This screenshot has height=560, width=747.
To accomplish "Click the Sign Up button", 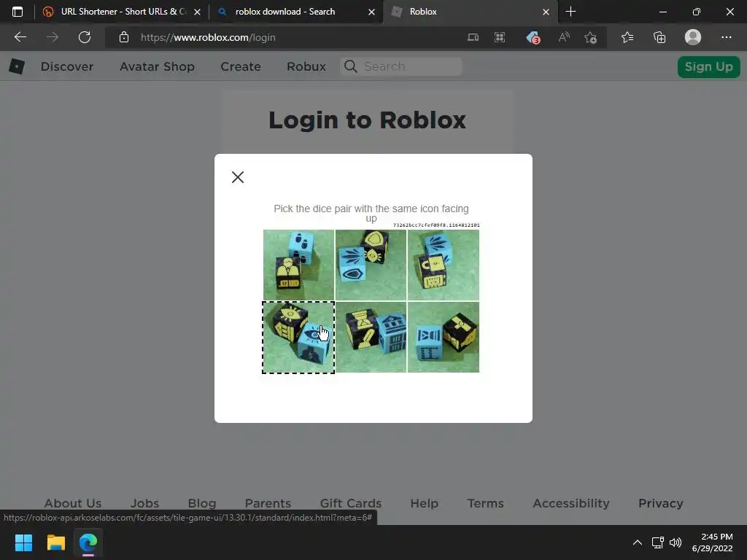I will coord(709,66).
